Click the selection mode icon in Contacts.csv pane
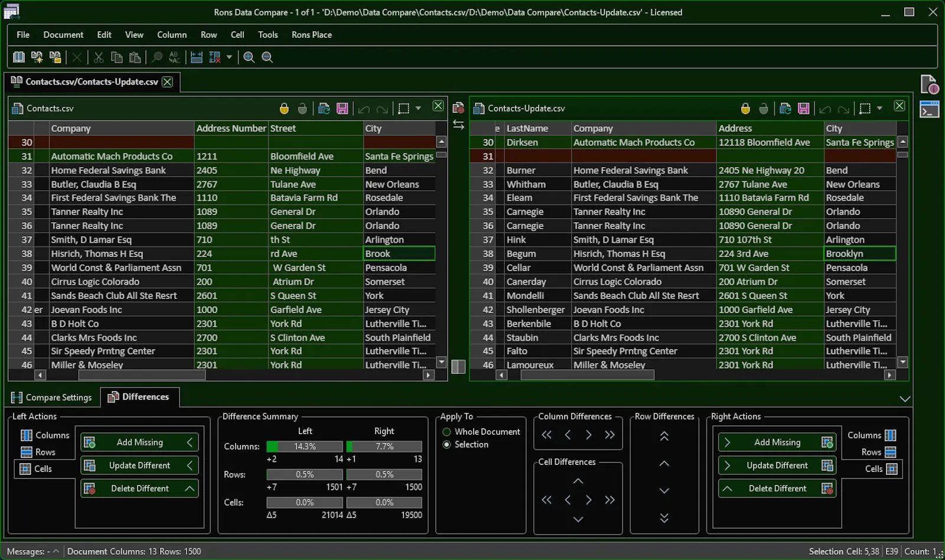This screenshot has width=945, height=560. (x=404, y=108)
